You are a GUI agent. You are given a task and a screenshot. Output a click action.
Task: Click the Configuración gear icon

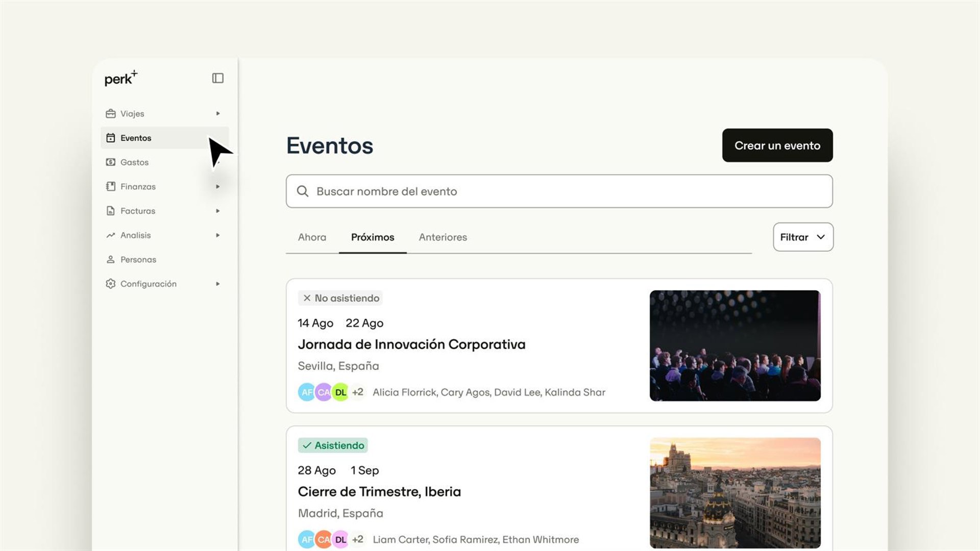(110, 284)
